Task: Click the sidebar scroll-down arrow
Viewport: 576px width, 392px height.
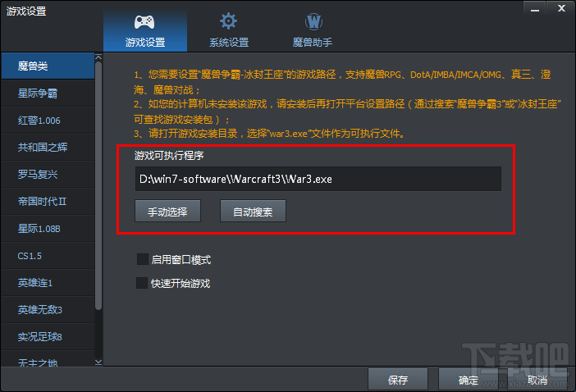Action: (x=98, y=362)
